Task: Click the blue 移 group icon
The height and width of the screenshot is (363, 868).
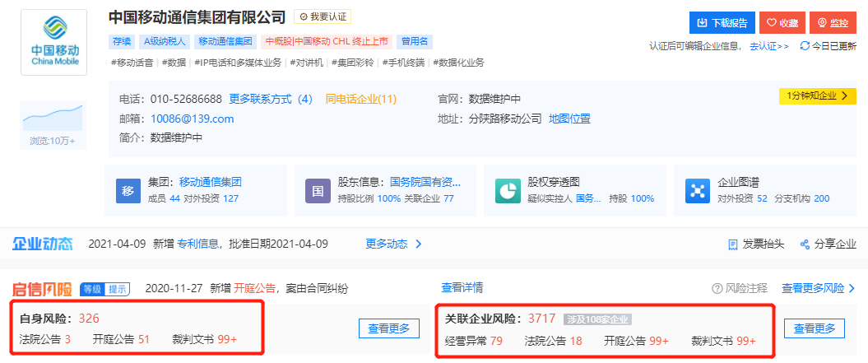Action: 128,191
